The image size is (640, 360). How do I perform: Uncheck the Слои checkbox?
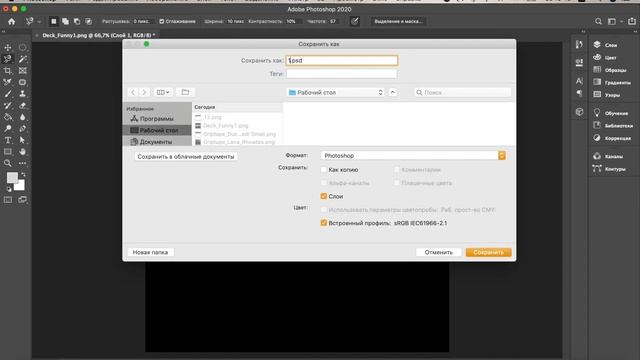pos(324,196)
